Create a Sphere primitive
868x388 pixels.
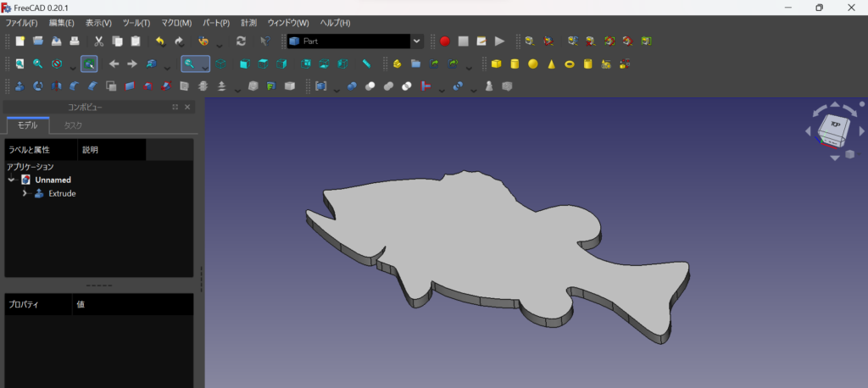pos(533,64)
